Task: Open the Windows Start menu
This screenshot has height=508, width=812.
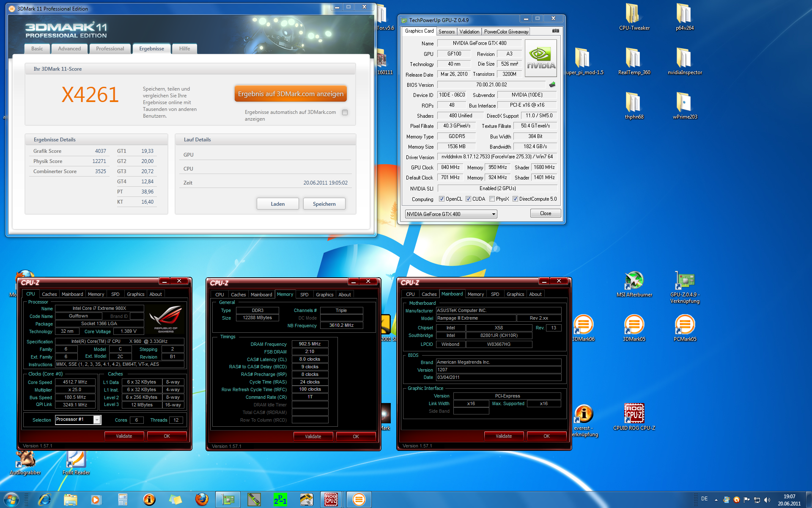Action: click(x=11, y=500)
